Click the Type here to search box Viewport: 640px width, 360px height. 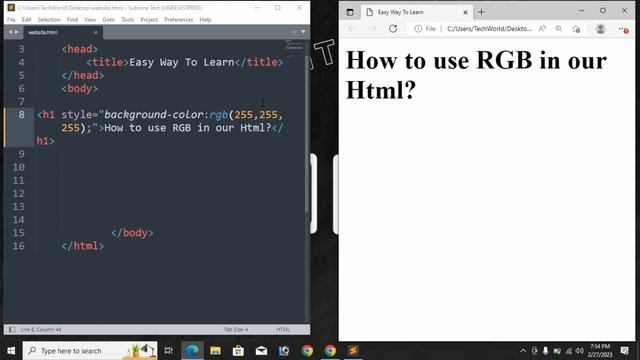pyautogui.click(x=90, y=351)
